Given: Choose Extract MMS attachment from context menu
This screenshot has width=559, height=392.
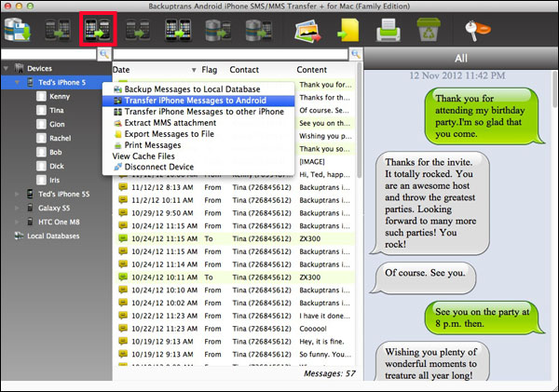Looking at the screenshot, I should (x=198, y=123).
